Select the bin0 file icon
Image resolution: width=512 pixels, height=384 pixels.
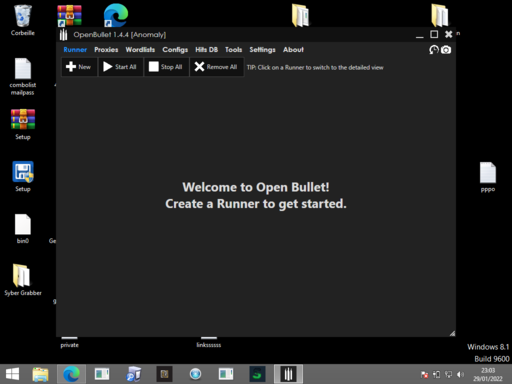click(23, 229)
